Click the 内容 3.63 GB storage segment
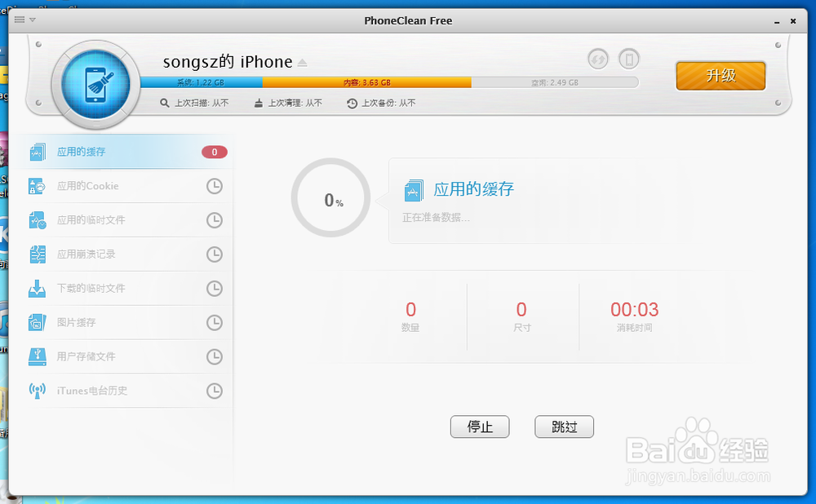This screenshot has height=504, width=816. [x=367, y=82]
